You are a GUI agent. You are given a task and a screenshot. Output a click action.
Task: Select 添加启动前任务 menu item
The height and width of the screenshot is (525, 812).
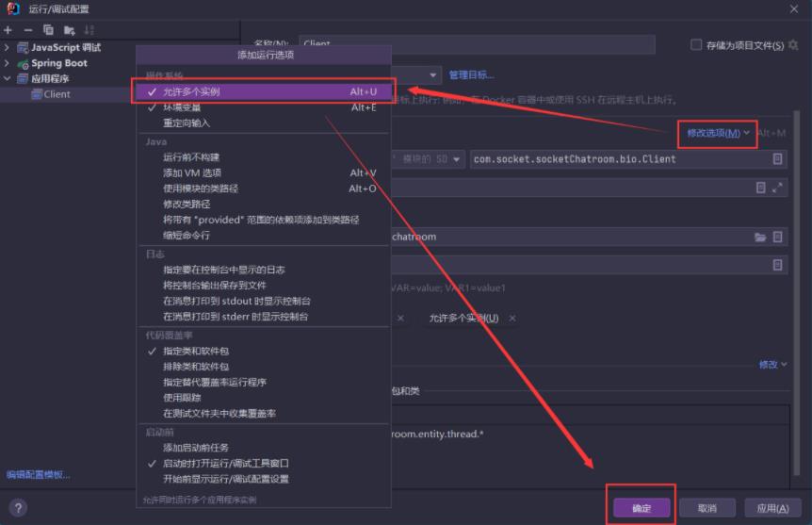coord(263,448)
